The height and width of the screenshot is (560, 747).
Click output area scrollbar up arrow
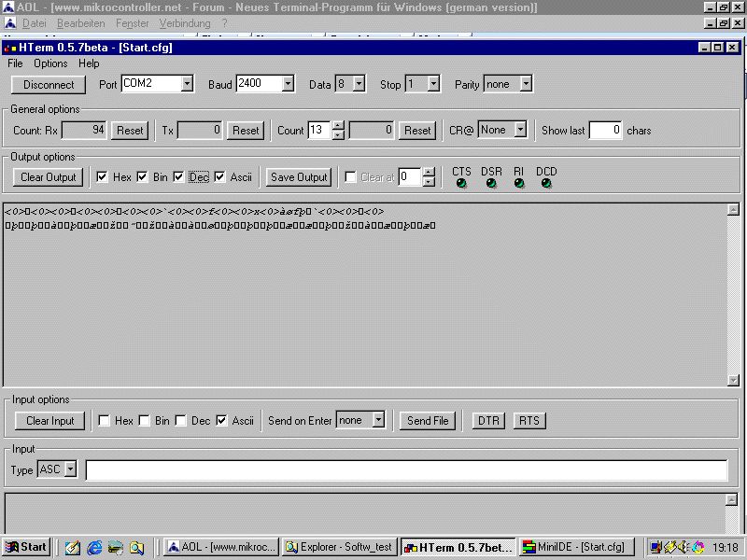pyautogui.click(x=734, y=210)
